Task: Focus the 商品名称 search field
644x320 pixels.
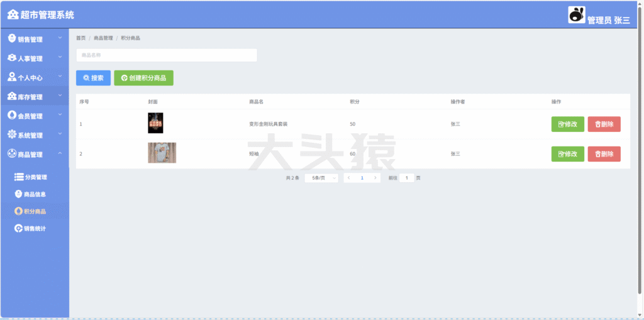Action: click(x=166, y=55)
